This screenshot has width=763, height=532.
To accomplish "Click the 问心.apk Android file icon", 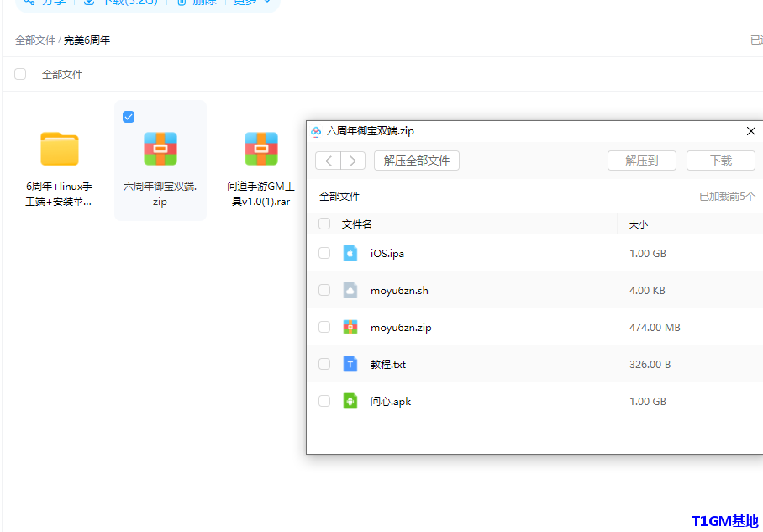I will coord(350,401).
